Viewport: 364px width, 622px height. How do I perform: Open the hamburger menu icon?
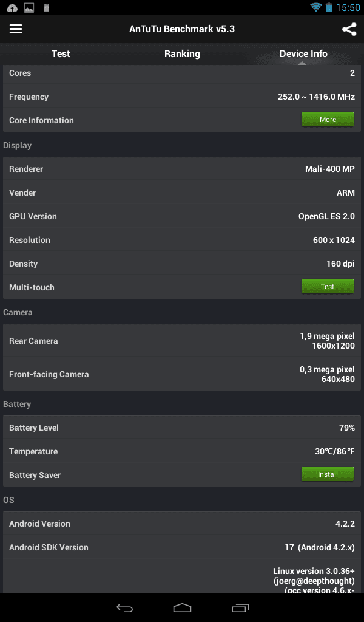tap(16, 29)
